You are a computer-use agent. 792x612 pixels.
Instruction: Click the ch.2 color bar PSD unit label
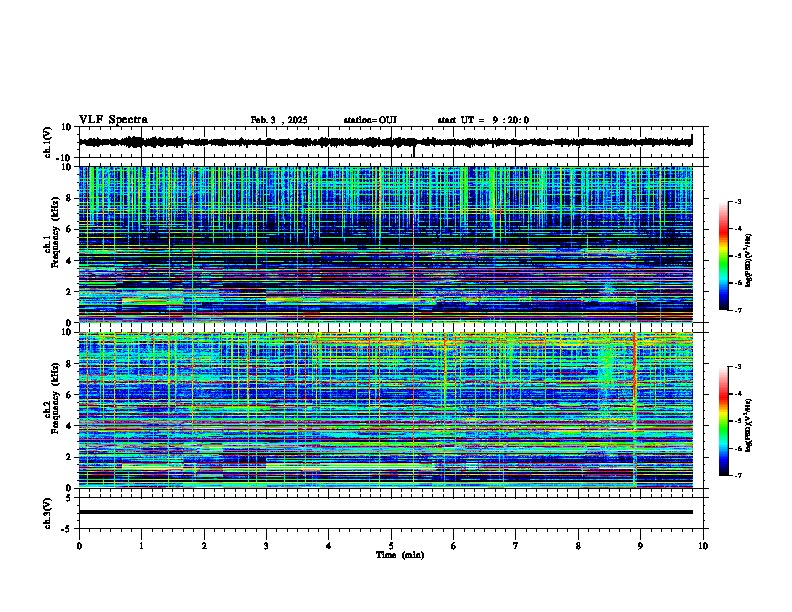pyautogui.click(x=748, y=425)
